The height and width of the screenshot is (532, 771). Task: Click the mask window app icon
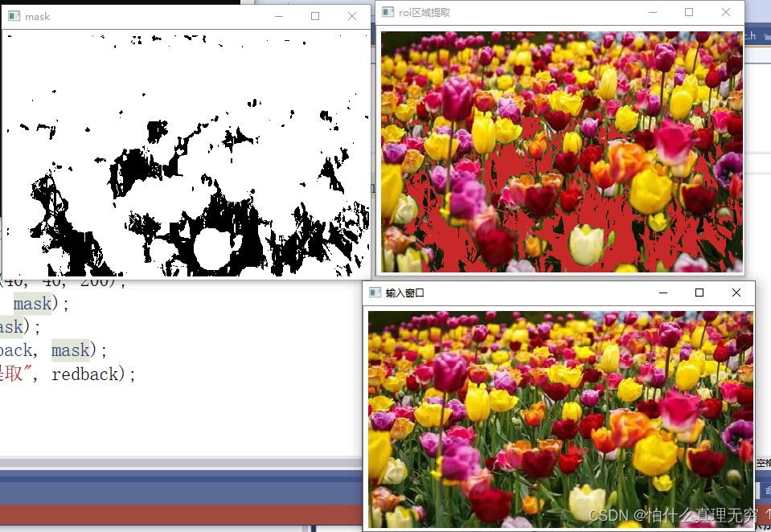click(x=14, y=16)
